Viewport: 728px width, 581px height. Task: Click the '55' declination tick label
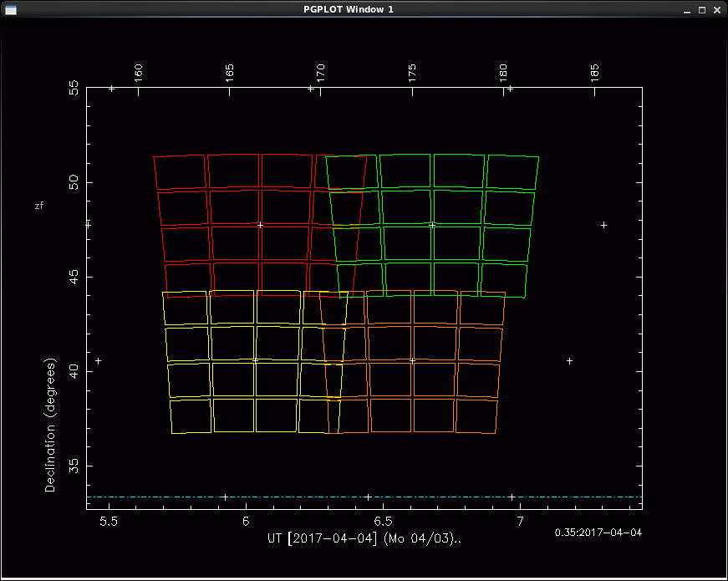(x=74, y=87)
